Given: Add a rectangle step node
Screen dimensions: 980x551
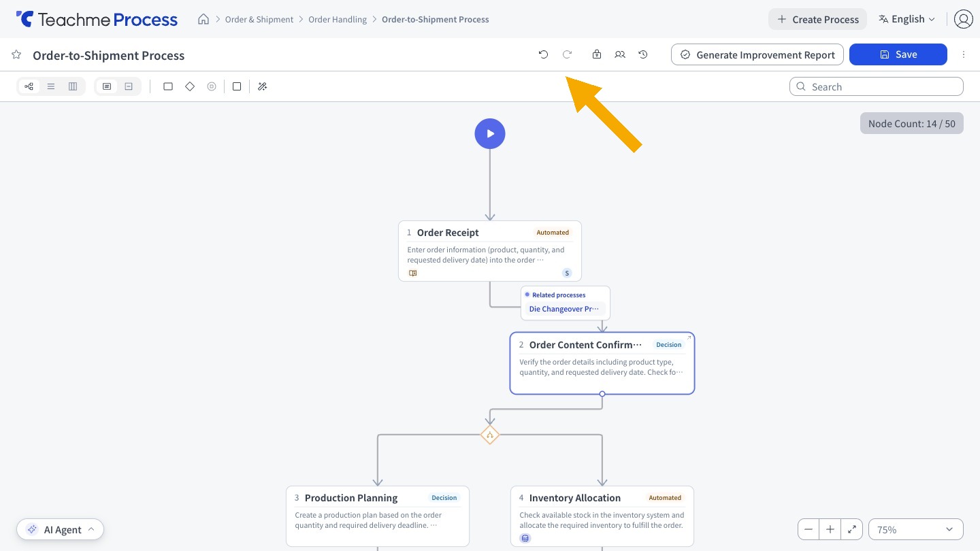Looking at the screenshot, I should [168, 86].
